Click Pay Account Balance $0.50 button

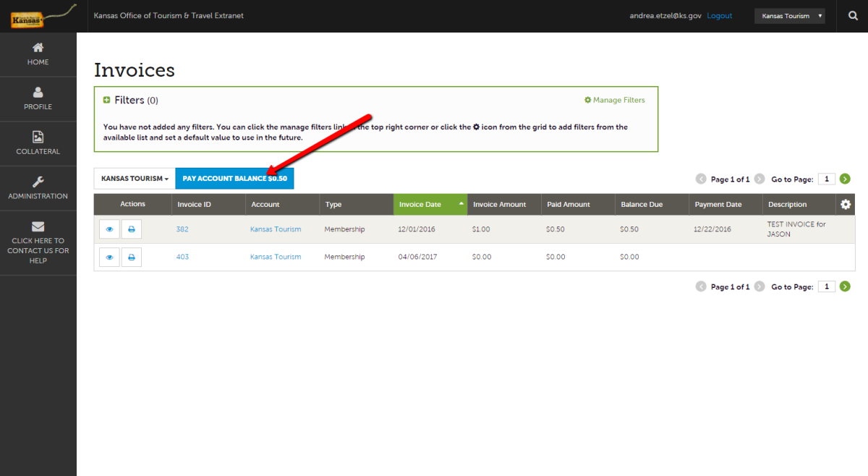234,179
